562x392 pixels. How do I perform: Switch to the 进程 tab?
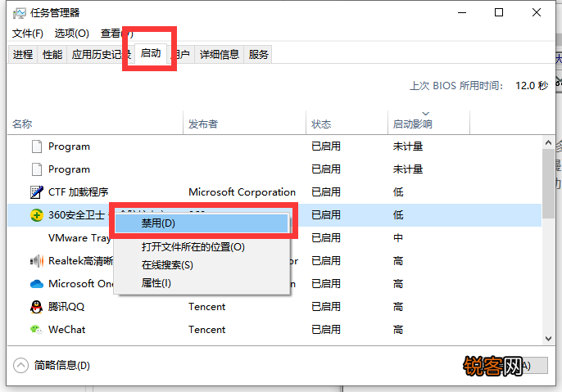pos(23,54)
